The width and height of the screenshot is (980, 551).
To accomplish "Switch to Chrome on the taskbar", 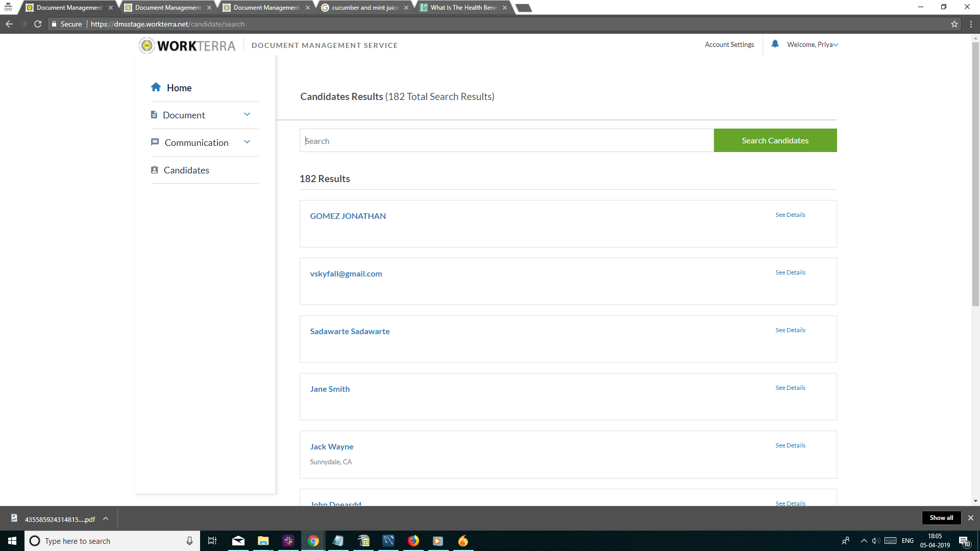I will click(x=313, y=541).
